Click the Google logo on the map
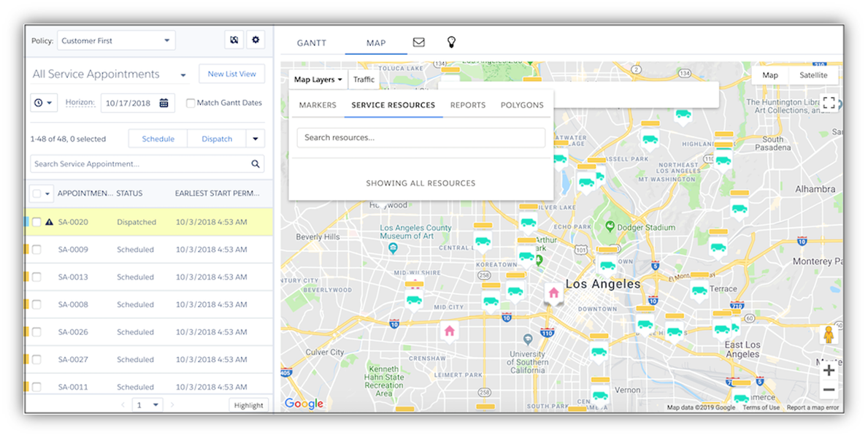This screenshot has height=438, width=868. [304, 404]
